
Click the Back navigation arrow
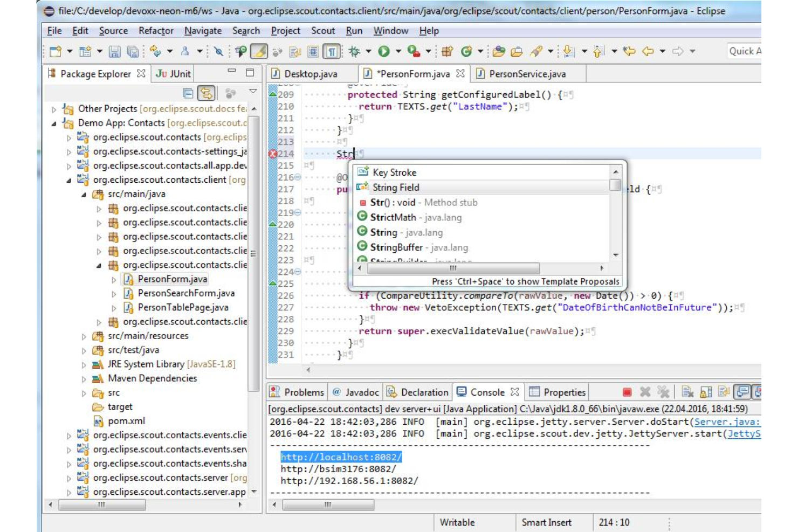pyautogui.click(x=648, y=52)
